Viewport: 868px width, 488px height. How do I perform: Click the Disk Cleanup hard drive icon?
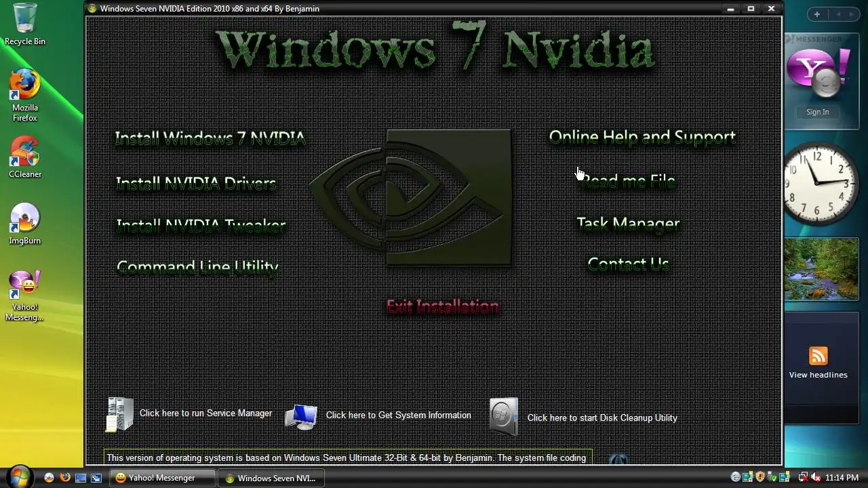pyautogui.click(x=503, y=416)
